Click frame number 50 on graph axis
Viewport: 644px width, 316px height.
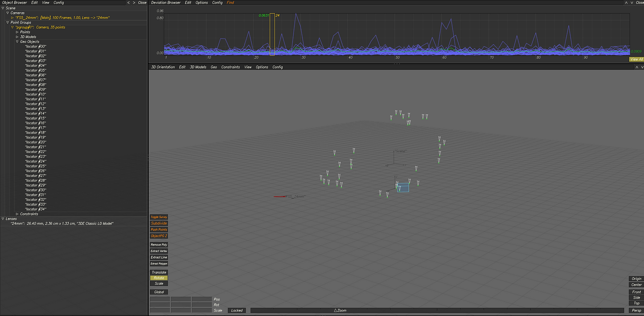tap(397, 57)
